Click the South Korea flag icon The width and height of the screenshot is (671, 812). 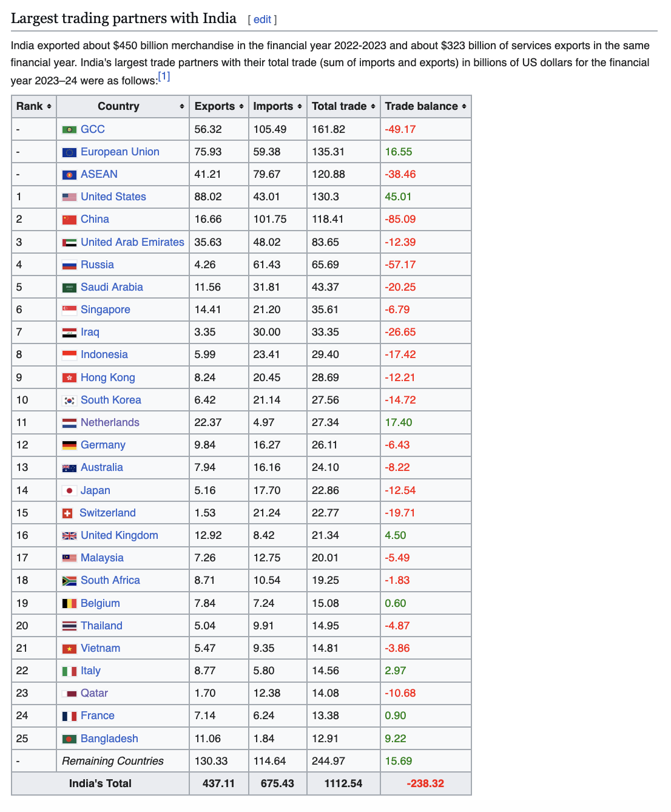tap(70, 401)
